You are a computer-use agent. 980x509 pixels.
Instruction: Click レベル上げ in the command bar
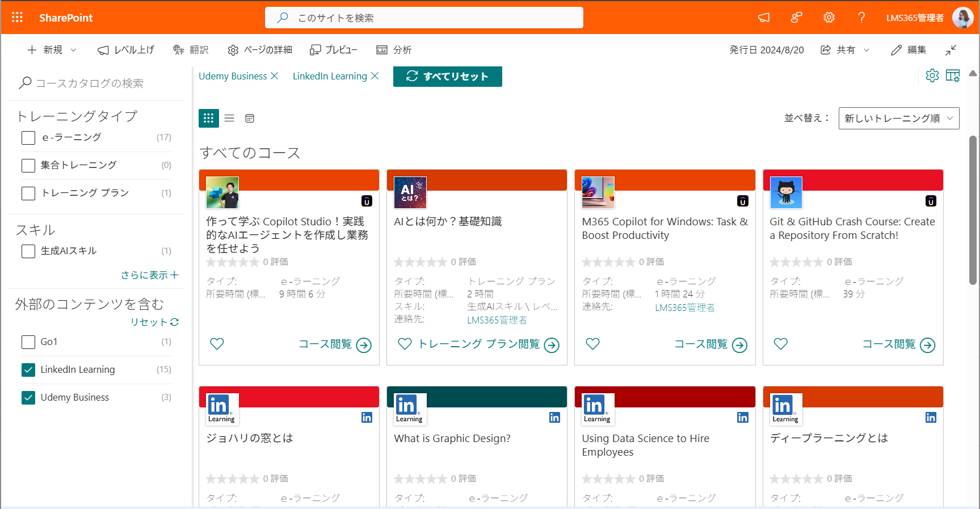tap(126, 50)
